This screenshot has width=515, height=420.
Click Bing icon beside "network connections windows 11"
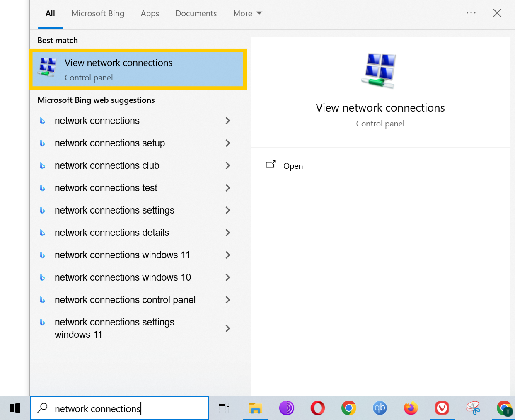42,255
